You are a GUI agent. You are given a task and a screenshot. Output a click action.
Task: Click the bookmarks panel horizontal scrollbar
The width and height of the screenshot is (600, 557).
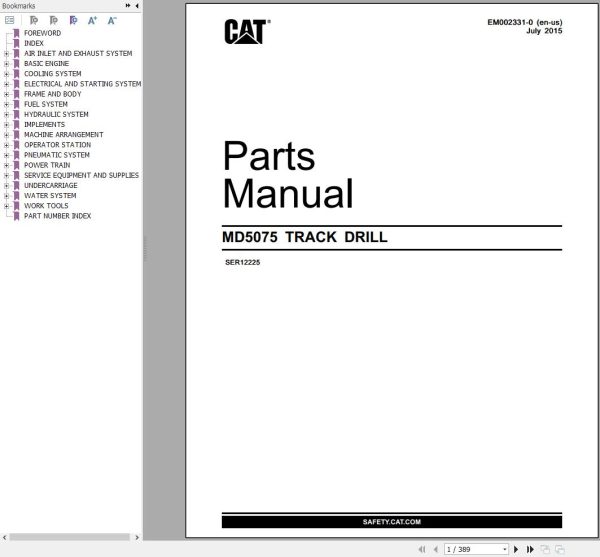coord(70,537)
